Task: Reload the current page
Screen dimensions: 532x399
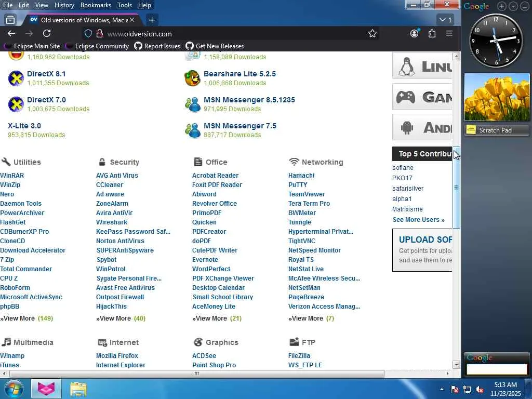Action: [x=47, y=33]
